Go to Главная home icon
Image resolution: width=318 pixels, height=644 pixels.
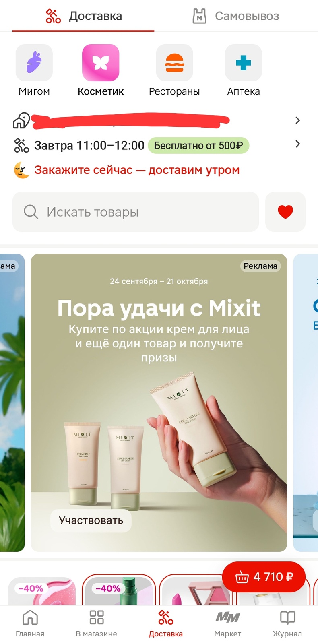click(x=30, y=623)
